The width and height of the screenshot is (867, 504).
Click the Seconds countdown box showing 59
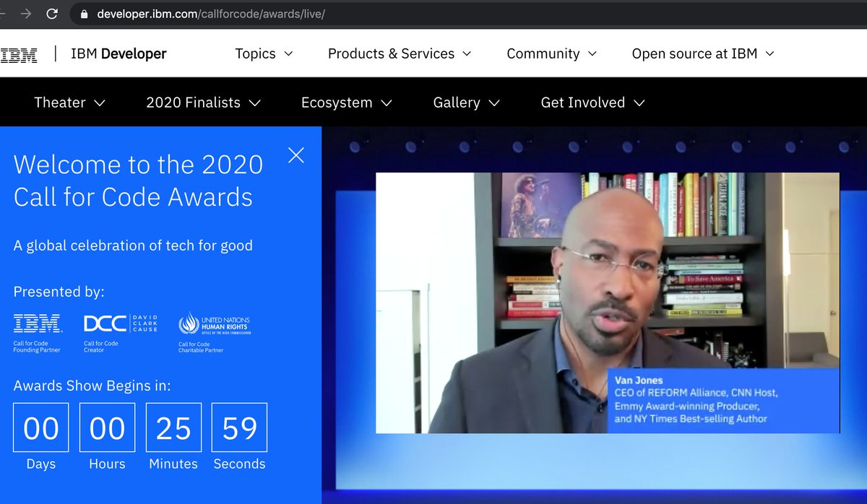(239, 428)
